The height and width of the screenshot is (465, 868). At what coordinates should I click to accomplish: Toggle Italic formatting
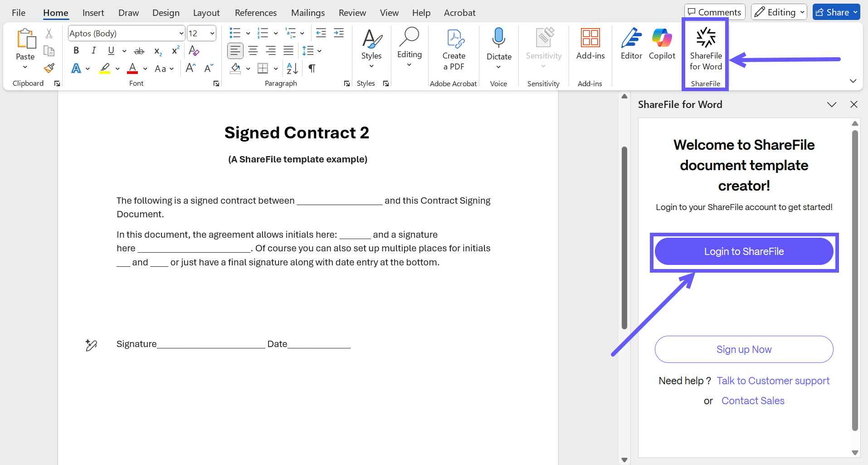pyautogui.click(x=93, y=51)
